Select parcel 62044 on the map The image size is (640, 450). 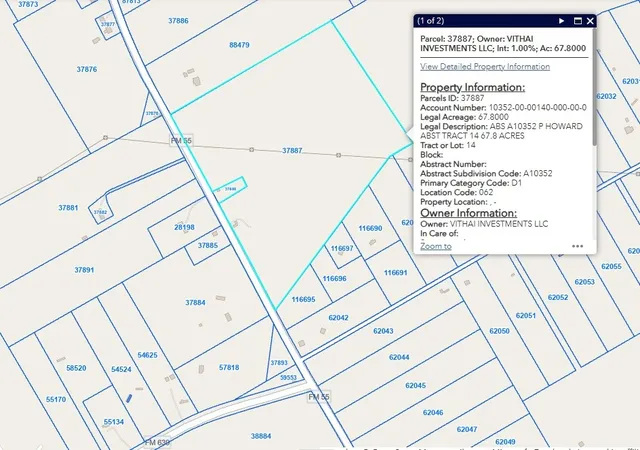399,357
